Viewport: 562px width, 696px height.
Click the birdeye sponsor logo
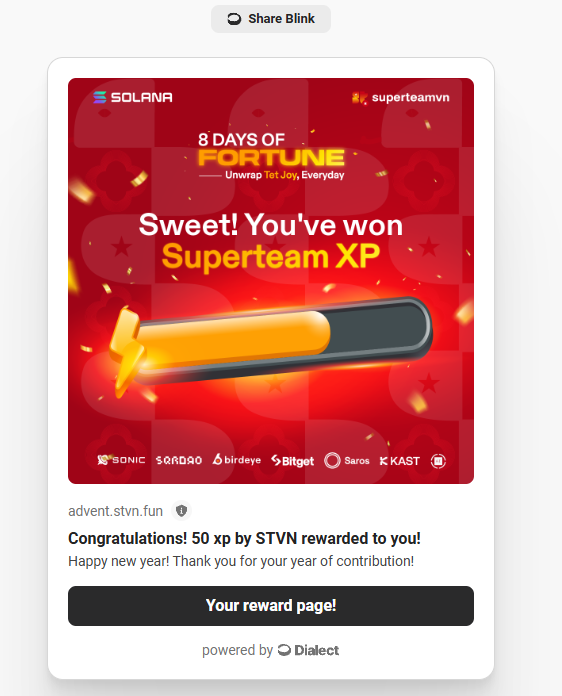coord(237,460)
